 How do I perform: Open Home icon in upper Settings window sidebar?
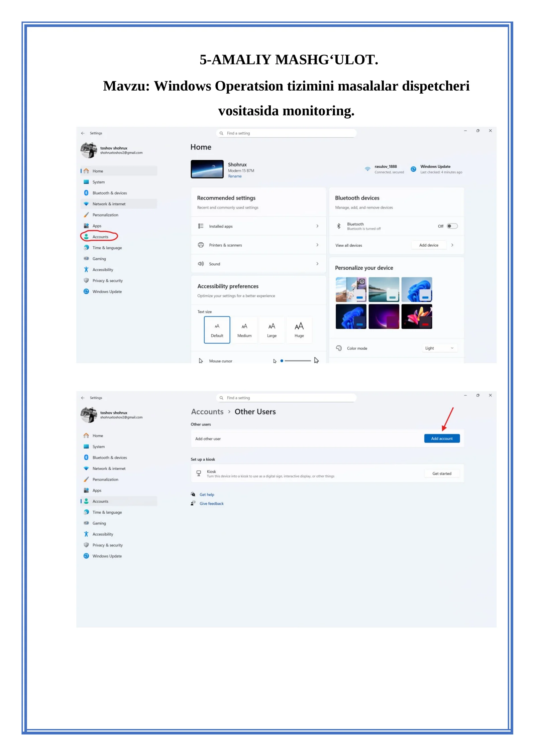(86, 171)
